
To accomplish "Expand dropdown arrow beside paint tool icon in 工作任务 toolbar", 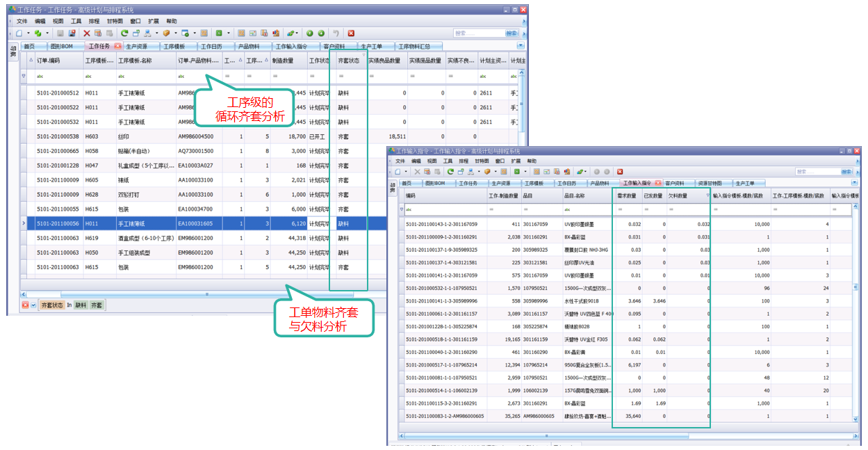I will [x=297, y=33].
